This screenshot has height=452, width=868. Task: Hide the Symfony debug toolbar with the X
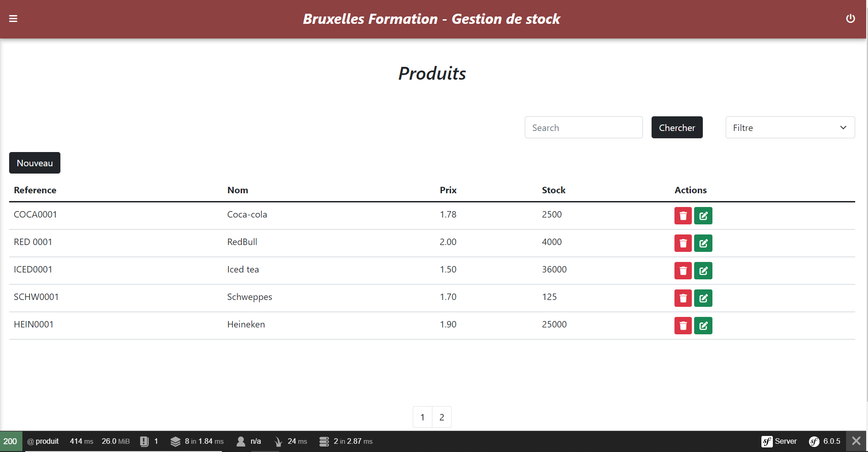pyautogui.click(x=857, y=441)
